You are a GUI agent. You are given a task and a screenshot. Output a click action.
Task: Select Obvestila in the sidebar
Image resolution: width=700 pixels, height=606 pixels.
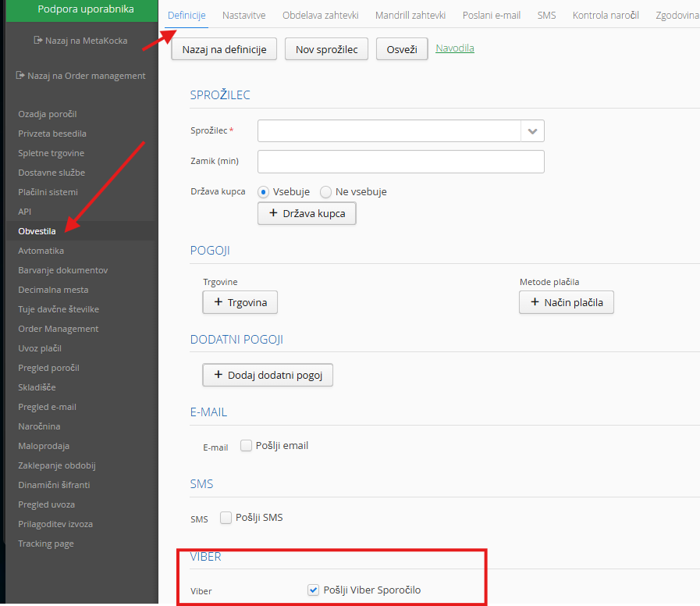pos(37,231)
